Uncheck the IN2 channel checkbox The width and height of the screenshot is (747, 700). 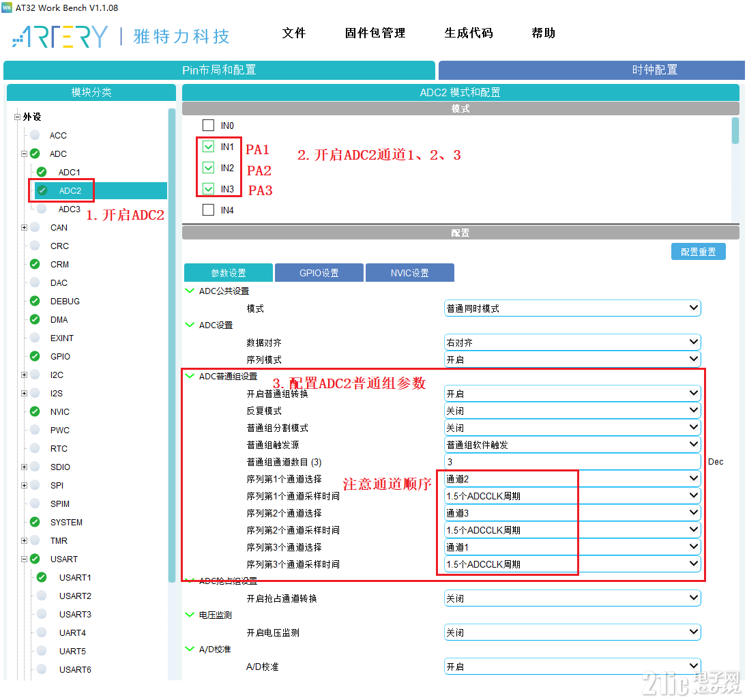coord(208,168)
